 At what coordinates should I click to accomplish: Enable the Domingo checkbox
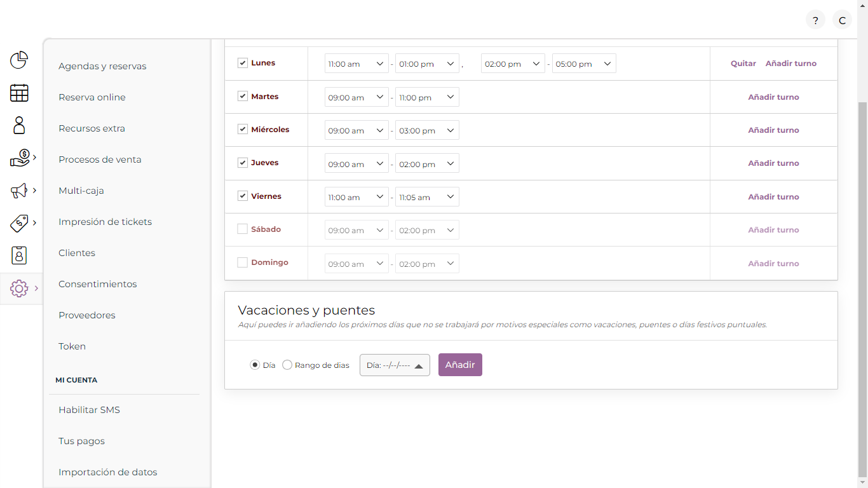(x=242, y=262)
